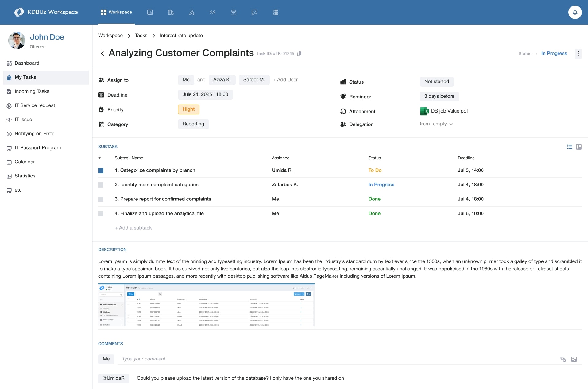Screen dimensions: 588x389
Task: Open the list view icon in top nav
Action: 275,12
